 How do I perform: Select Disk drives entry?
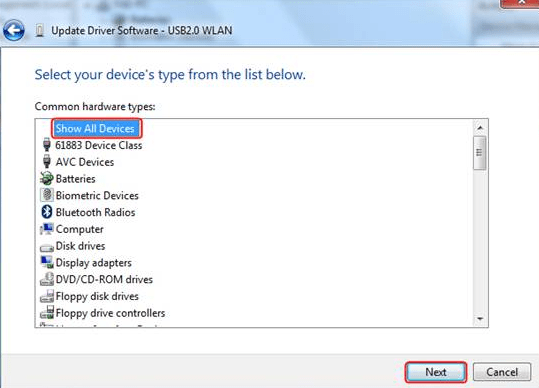click(x=80, y=246)
